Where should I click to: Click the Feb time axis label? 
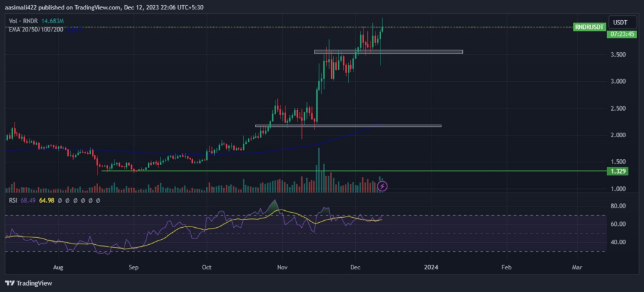click(506, 267)
